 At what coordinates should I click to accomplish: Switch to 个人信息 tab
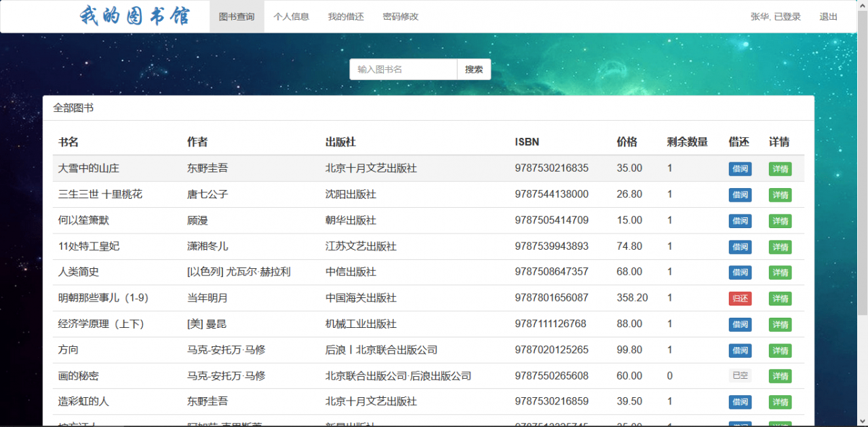pyautogui.click(x=292, y=16)
